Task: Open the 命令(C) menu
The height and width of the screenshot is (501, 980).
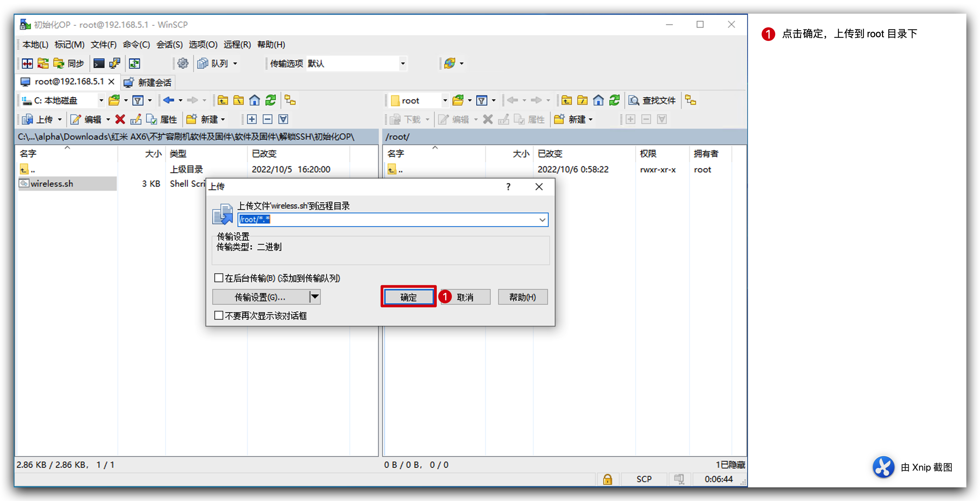Action: tap(136, 44)
